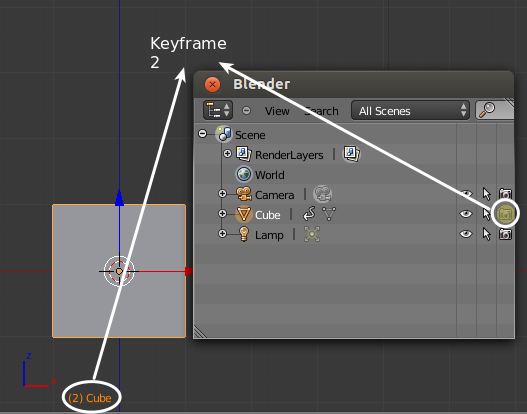
Task: Hide the Cube using its eye icon
Action: [x=466, y=214]
